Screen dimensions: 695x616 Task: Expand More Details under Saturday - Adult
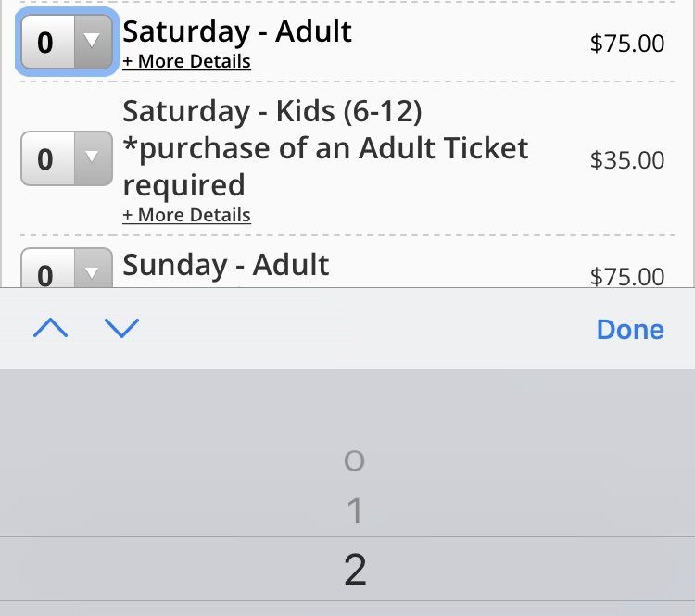coord(186,62)
